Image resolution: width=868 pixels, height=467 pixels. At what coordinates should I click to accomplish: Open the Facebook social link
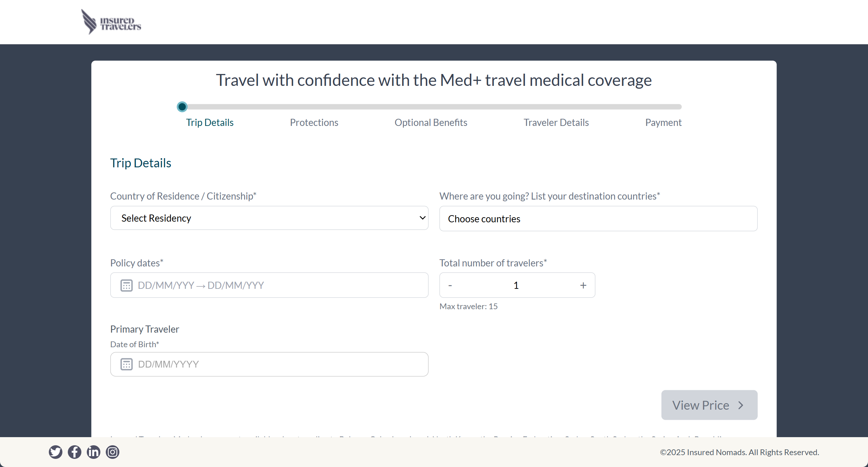coord(75,452)
